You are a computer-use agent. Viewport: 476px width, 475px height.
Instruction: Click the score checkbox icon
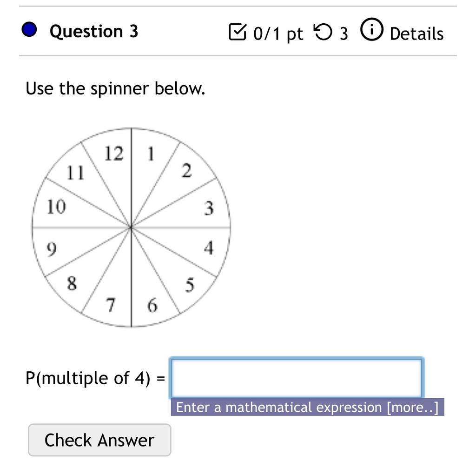point(237,32)
